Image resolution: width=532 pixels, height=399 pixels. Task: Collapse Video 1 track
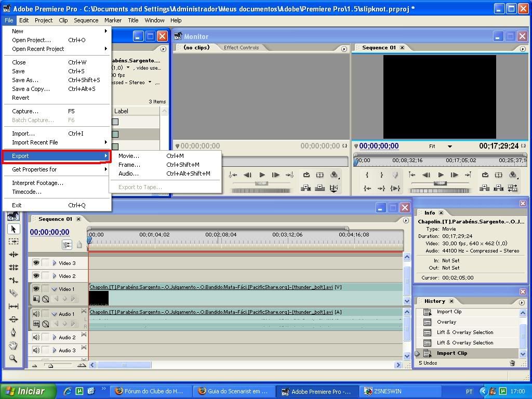(x=54, y=289)
